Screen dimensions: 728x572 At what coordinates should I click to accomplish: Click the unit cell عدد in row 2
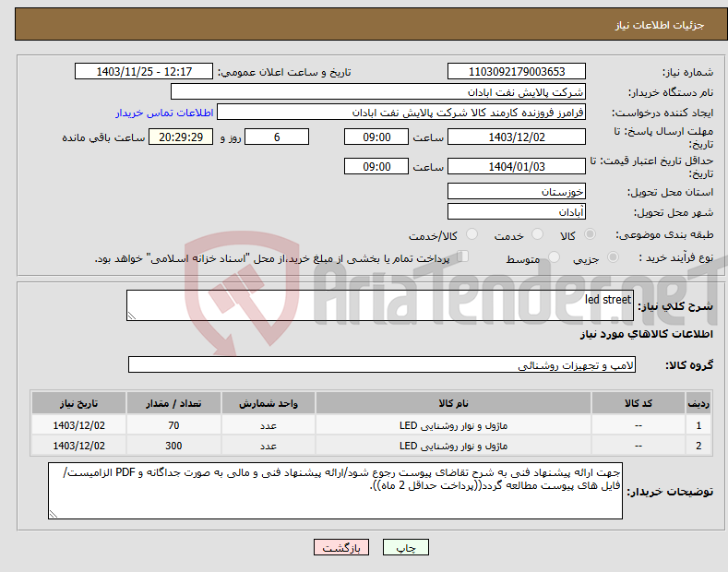[x=269, y=446]
